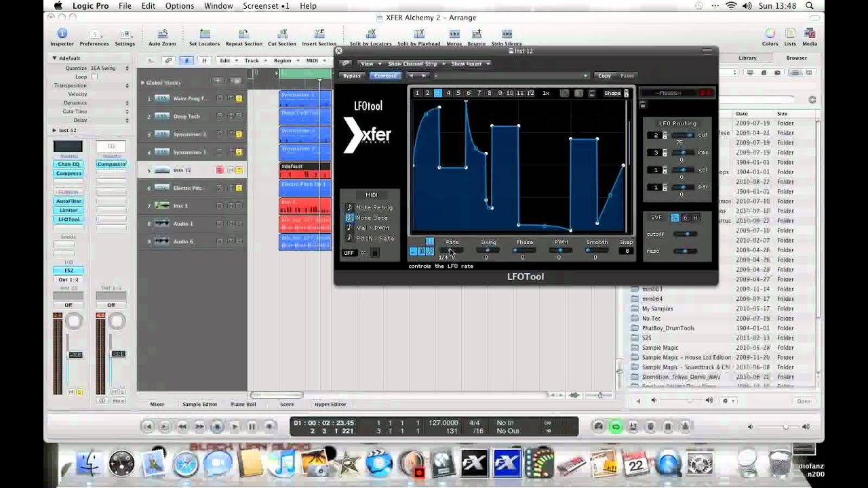Click the Split by Playhead icon

418,34
